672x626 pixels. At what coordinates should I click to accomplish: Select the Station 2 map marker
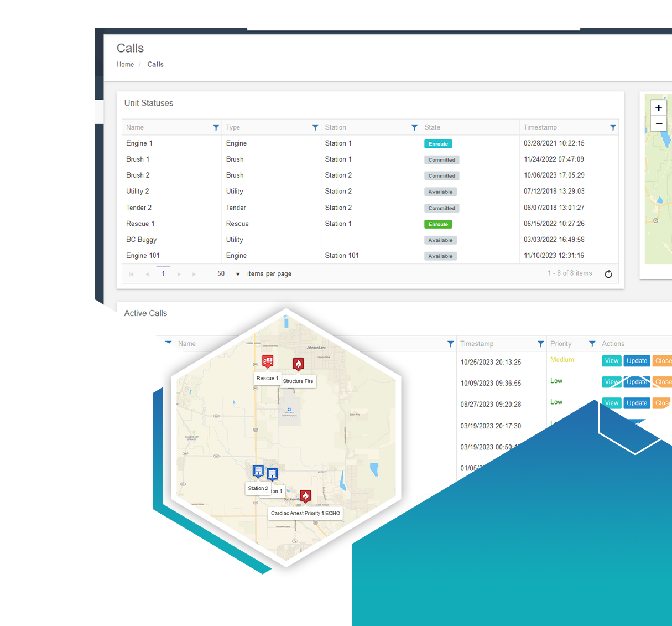point(258,470)
